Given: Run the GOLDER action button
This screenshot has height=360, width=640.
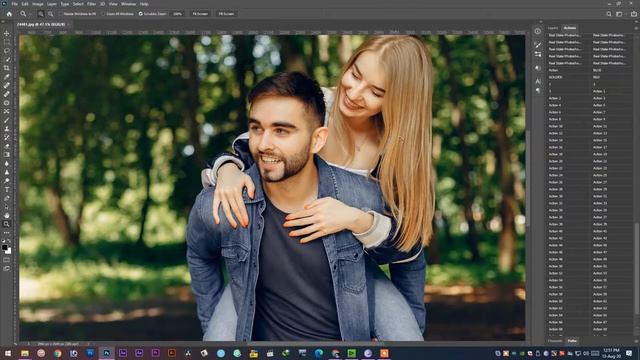Looking at the screenshot, I should coord(568,77).
